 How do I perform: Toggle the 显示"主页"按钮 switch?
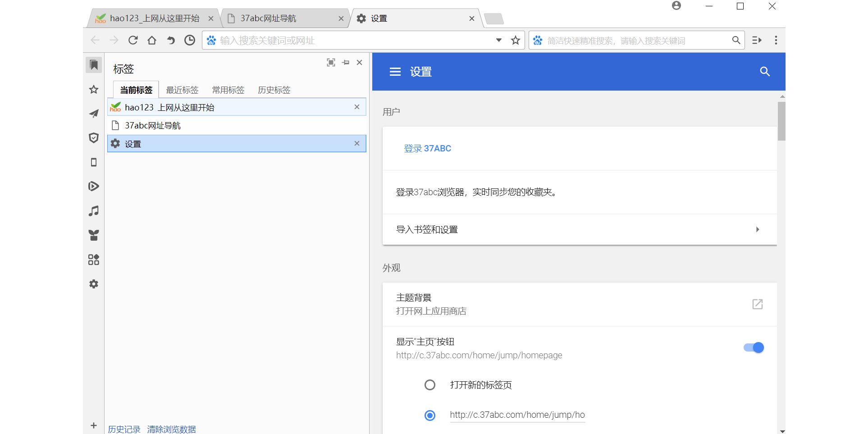(754, 347)
